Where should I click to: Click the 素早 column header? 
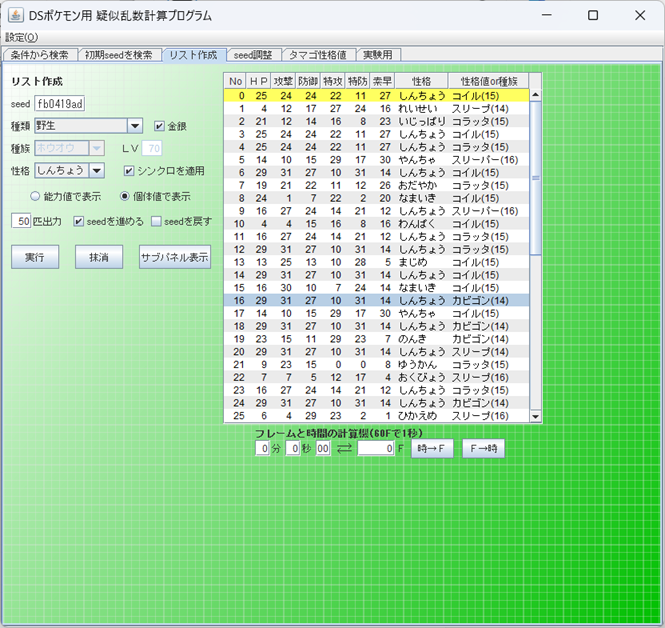[383, 81]
